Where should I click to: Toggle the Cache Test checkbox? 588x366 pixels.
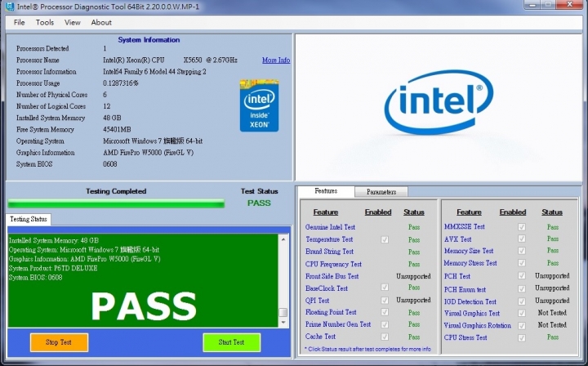(x=385, y=337)
